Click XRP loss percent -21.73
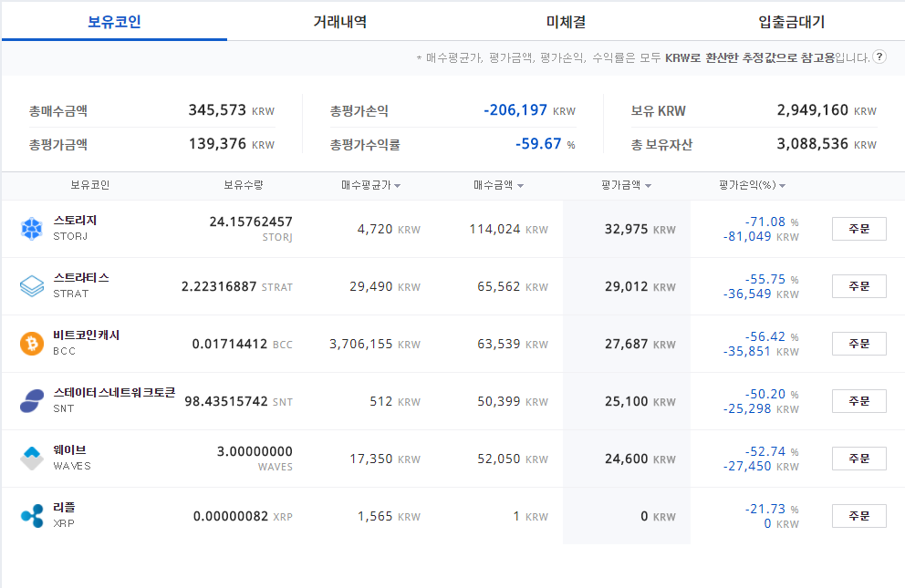This screenshot has height=588, width=905. click(x=765, y=509)
